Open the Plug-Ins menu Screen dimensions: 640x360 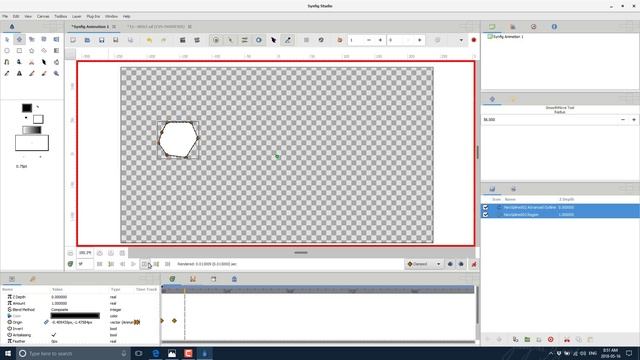pos(93,16)
